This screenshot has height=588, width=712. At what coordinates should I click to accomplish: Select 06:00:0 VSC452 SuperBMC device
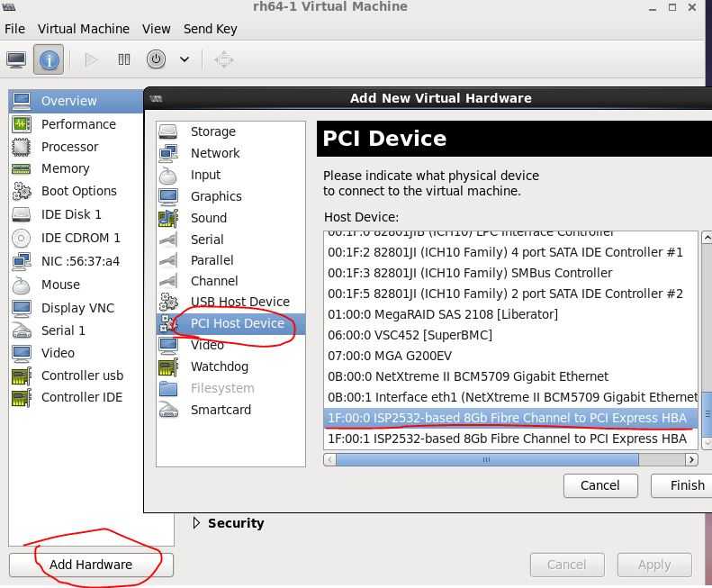click(511, 335)
